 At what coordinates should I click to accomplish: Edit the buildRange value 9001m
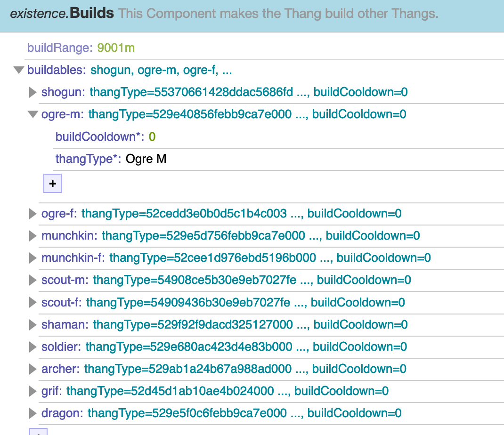116,48
